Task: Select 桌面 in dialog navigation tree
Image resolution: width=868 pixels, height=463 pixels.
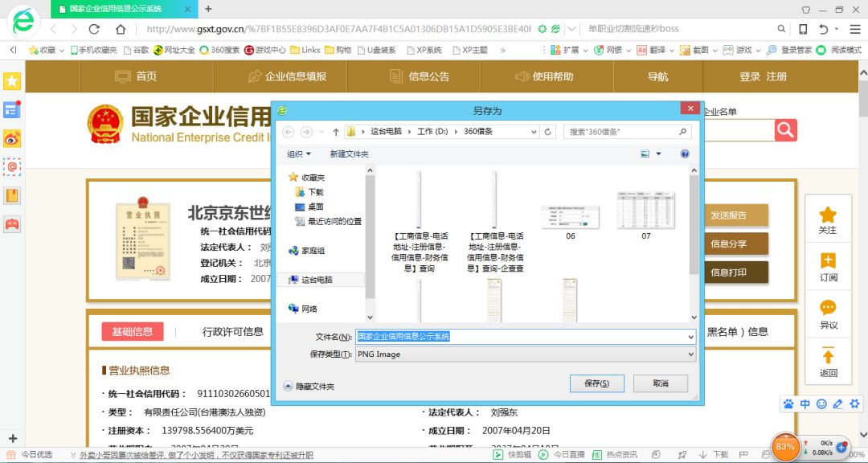Action: point(309,207)
